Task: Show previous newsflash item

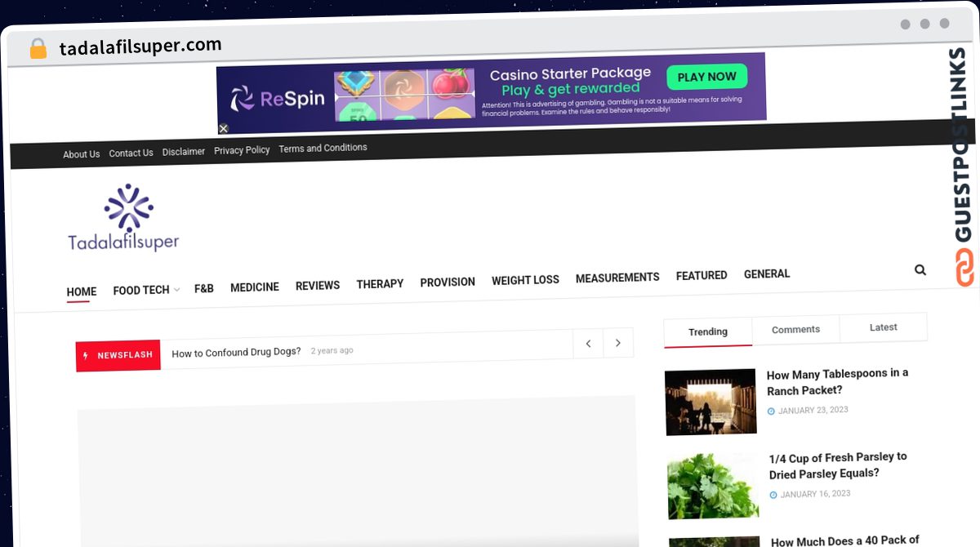Action: pos(588,344)
